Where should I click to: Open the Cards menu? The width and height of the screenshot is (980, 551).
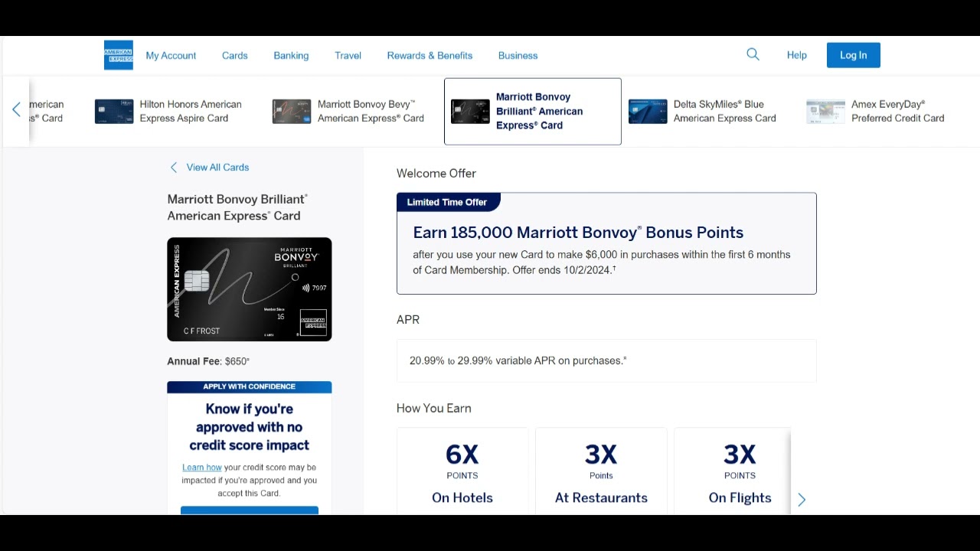tap(235, 55)
